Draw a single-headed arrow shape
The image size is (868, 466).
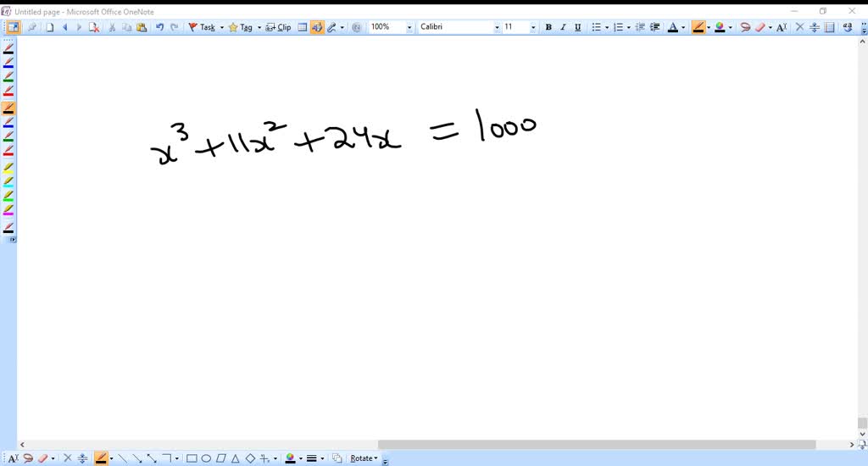click(x=136, y=458)
